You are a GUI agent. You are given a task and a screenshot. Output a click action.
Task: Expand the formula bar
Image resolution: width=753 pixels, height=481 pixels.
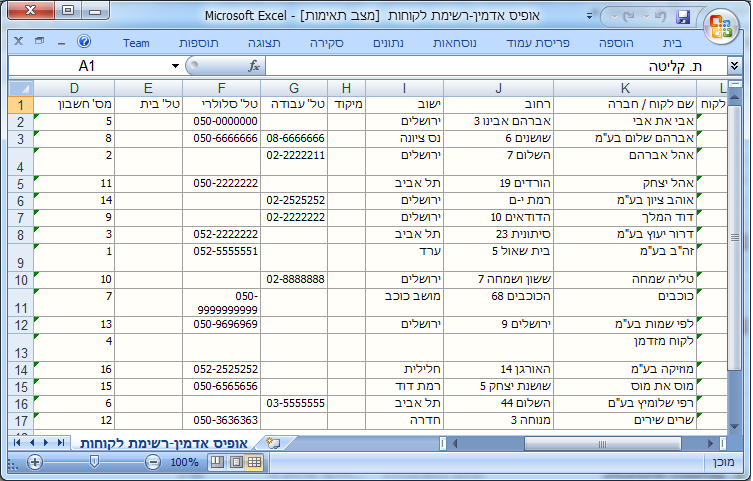[x=735, y=66]
